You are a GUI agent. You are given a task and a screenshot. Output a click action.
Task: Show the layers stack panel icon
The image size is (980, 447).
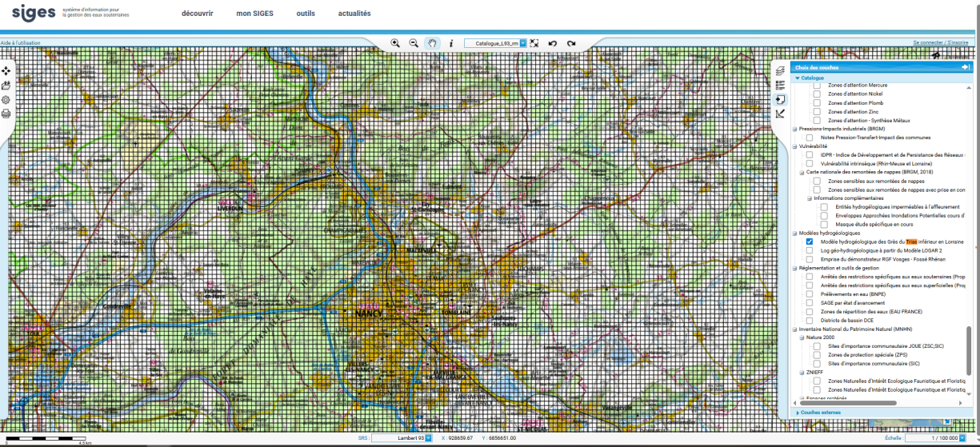780,70
